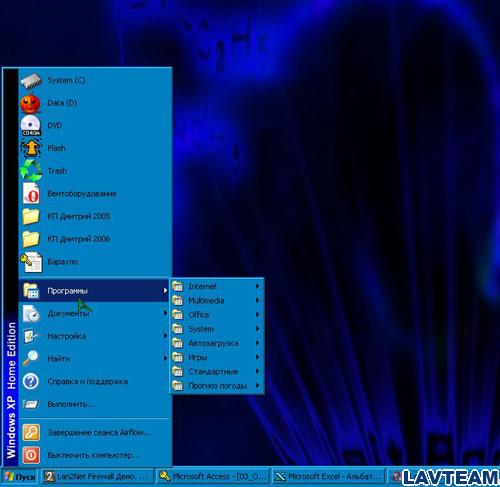This screenshot has width=500, height=487.
Task: Open the System programs submenu label
Action: click(x=201, y=329)
